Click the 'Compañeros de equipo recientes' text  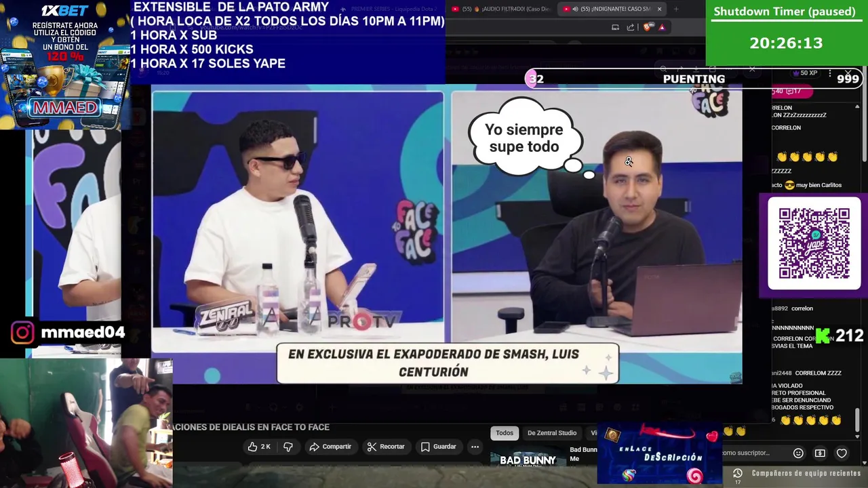(806, 473)
